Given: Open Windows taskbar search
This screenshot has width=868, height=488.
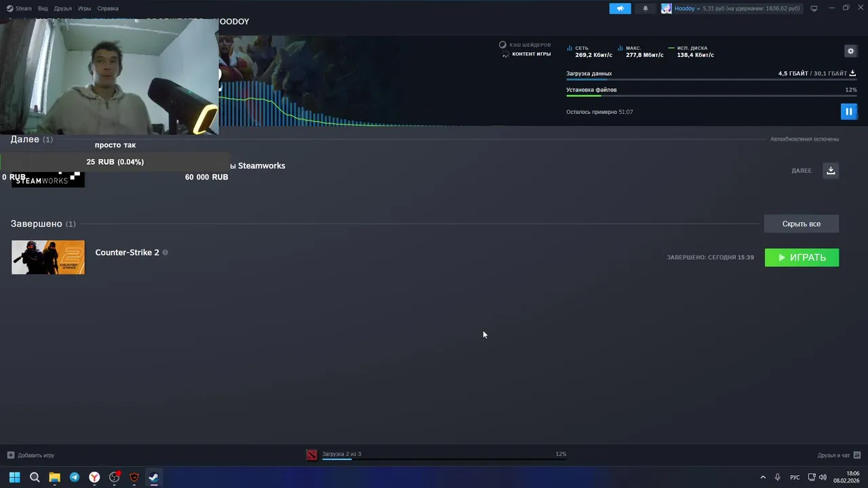Looking at the screenshot, I should [35, 477].
